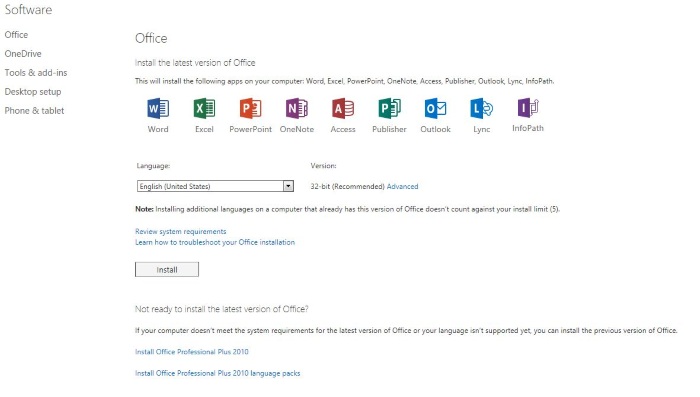Click the Software page heading
700x397 pixels.
click(28, 9)
